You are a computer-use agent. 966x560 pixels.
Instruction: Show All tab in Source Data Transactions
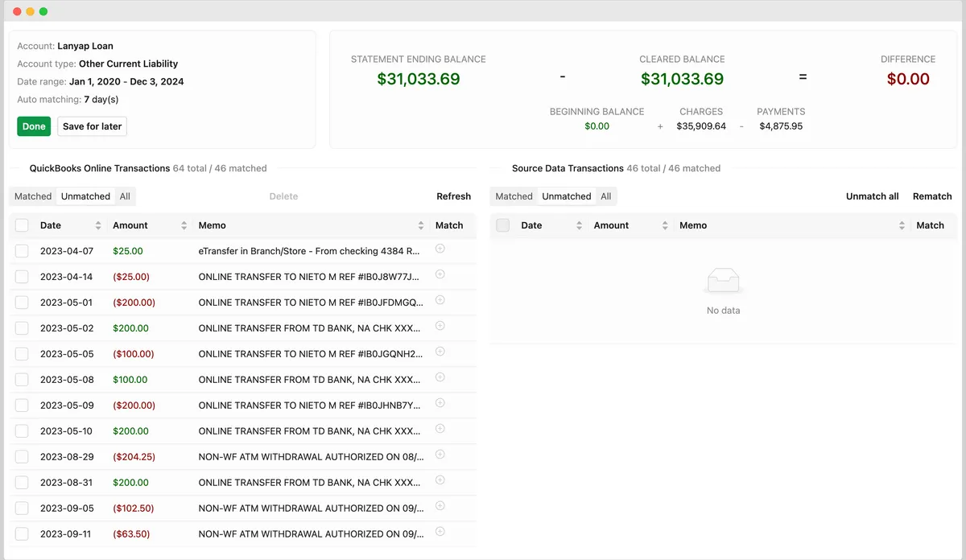(x=605, y=196)
